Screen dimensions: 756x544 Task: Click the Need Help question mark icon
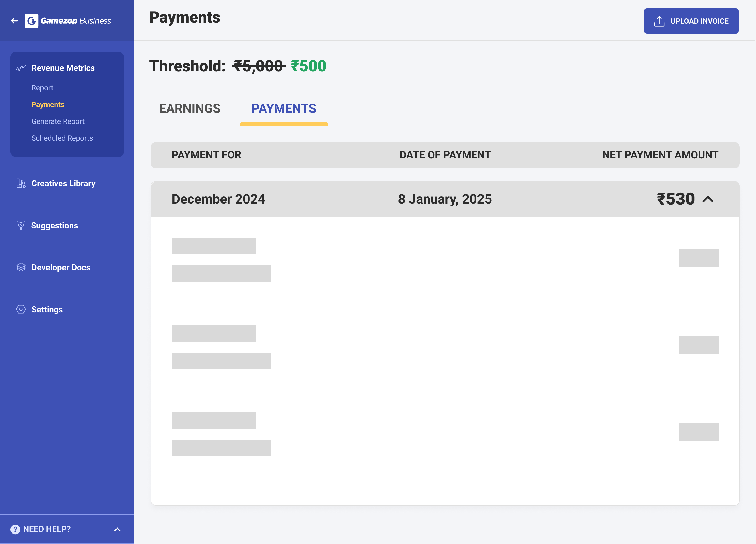click(15, 529)
